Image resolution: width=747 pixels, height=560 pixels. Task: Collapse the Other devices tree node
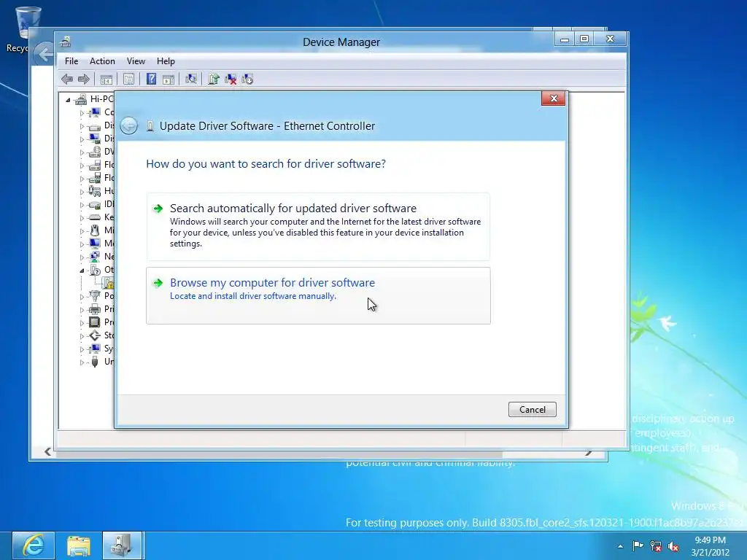pos(82,271)
